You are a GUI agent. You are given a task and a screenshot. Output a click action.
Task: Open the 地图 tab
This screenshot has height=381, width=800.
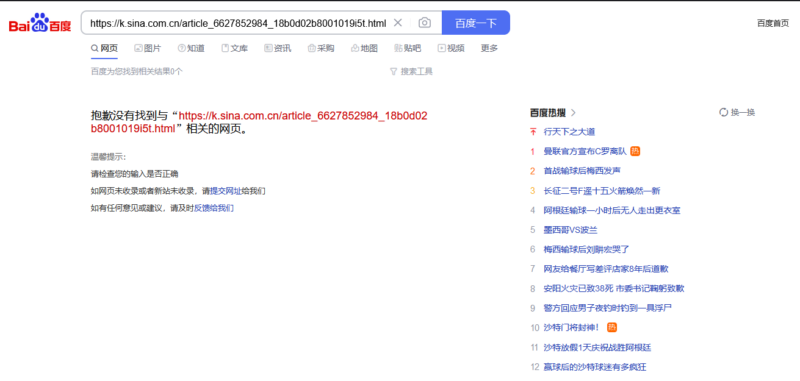[x=364, y=48]
